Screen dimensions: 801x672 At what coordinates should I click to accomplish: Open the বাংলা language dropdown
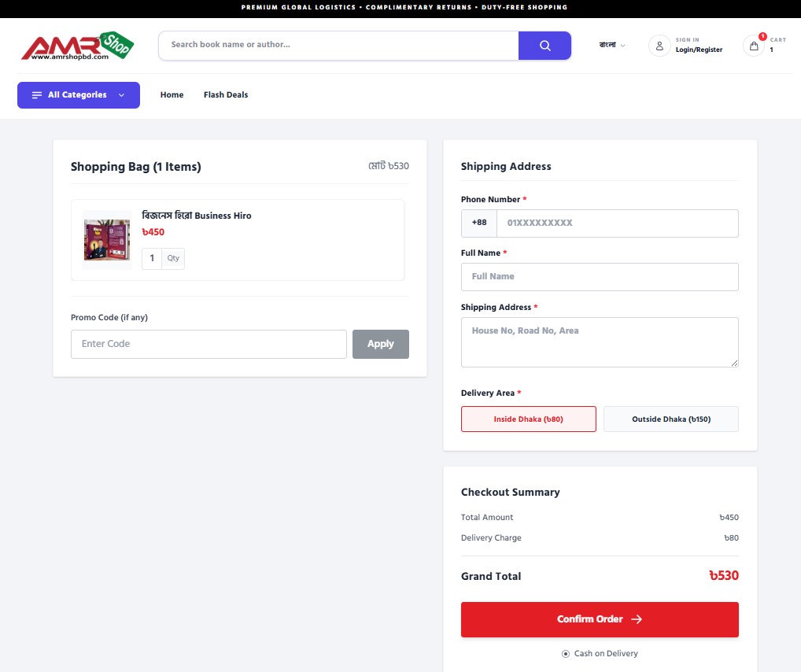(612, 46)
